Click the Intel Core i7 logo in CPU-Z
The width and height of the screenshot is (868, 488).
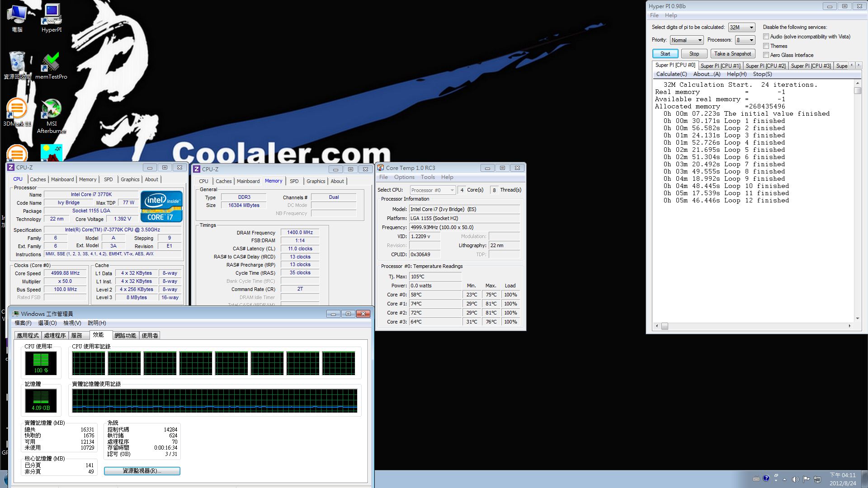[161, 206]
